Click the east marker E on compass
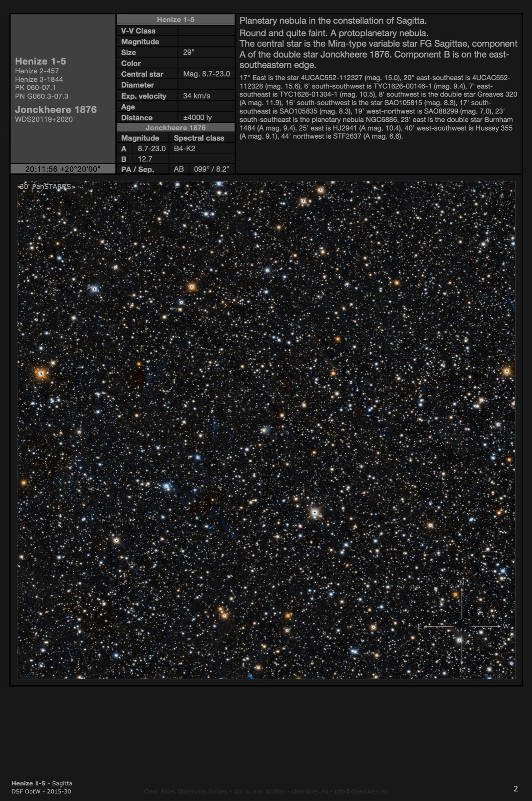This screenshot has width=532, height=801. (x=419, y=627)
